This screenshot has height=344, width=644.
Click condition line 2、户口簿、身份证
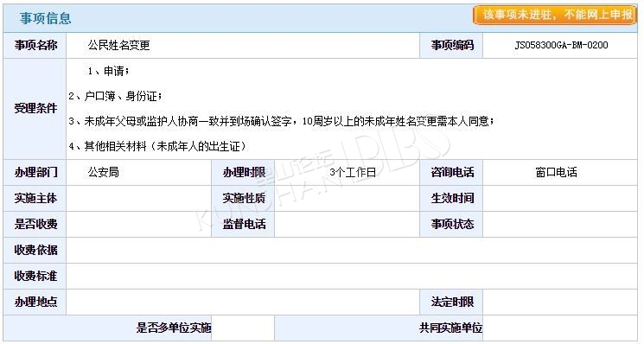pyautogui.click(x=116, y=96)
